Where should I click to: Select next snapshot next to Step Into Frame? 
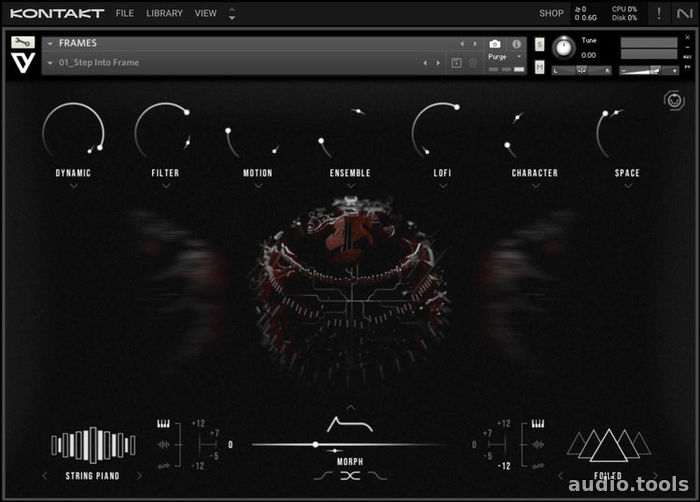coord(438,63)
